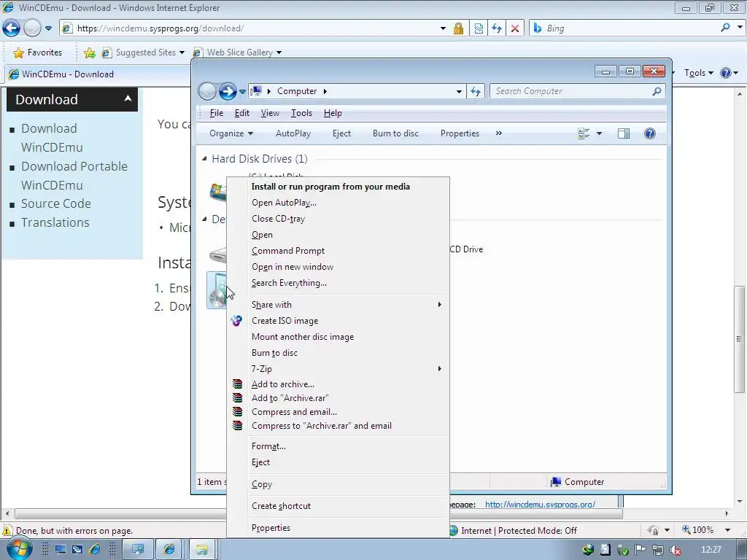Viewport: 747px width, 560px height.
Task: Choose Open AutoPlay from context menu
Action: click(338, 203)
